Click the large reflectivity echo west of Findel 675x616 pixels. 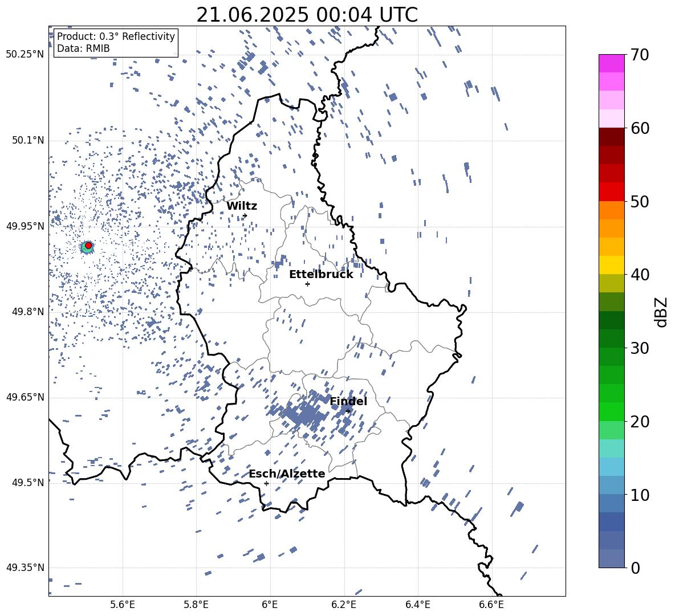(x=306, y=414)
